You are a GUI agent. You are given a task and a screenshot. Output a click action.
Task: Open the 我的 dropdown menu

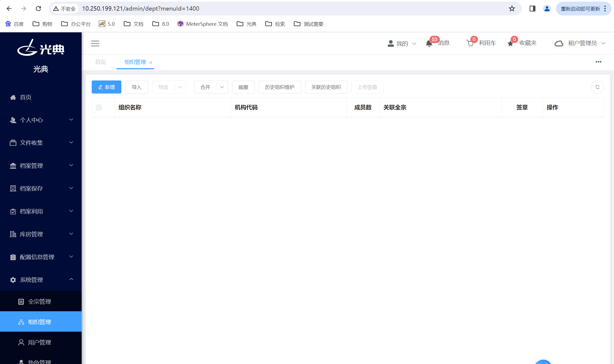pyautogui.click(x=402, y=43)
